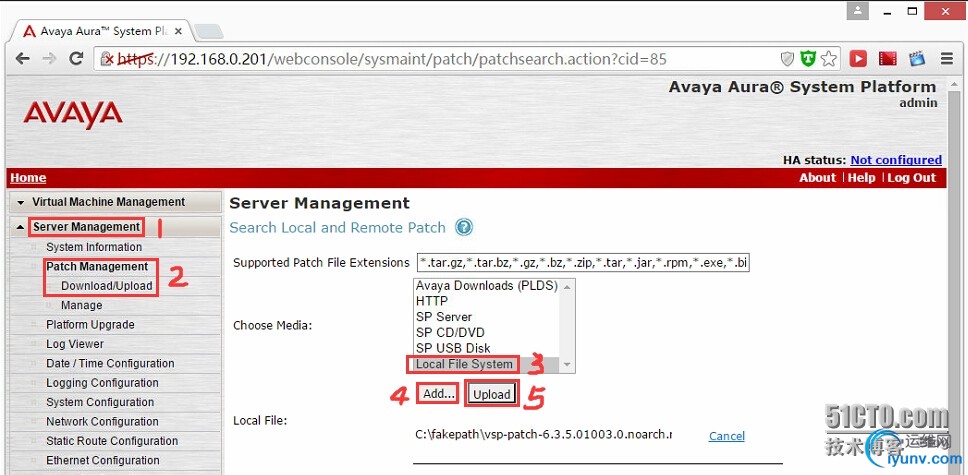Click the red play-button extension icon

click(858, 59)
